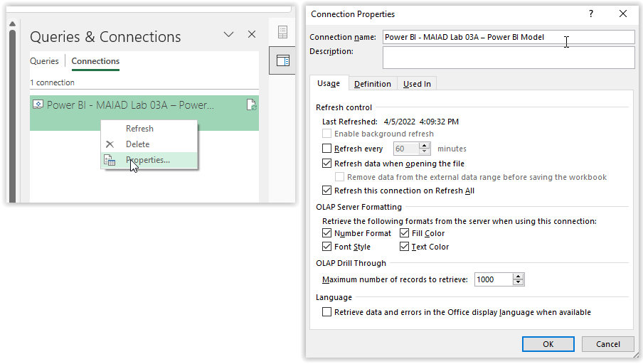Viewport: 643px width, 364px height.
Task: Decrease maximum records with down spinner
Action: pos(519,282)
